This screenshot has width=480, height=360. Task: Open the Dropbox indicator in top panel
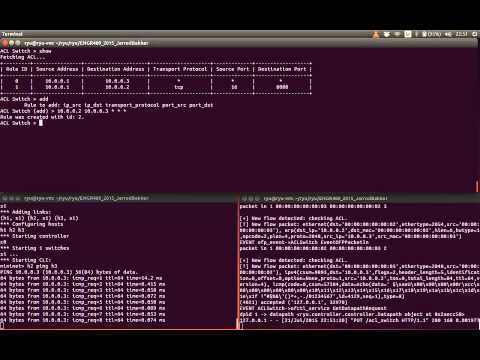387,34
